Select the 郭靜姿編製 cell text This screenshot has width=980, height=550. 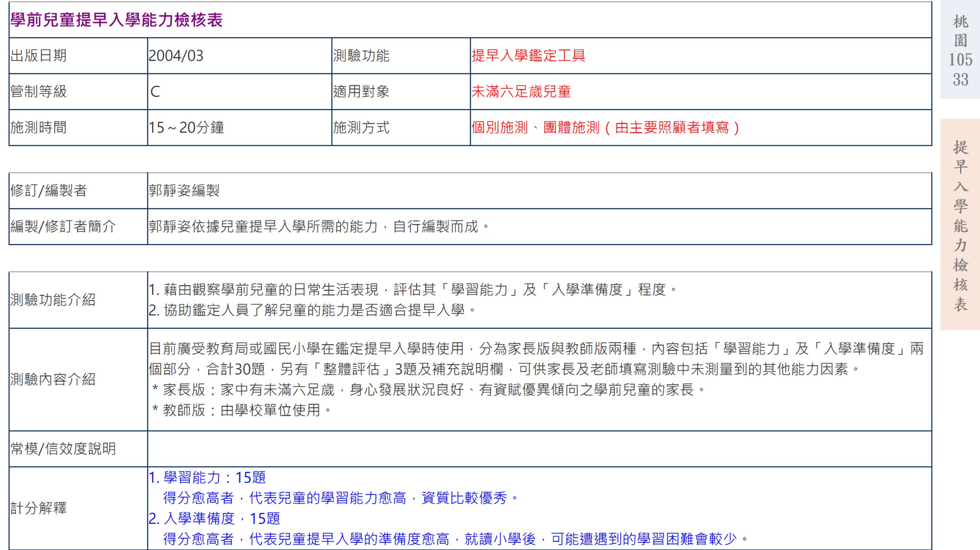184,190
